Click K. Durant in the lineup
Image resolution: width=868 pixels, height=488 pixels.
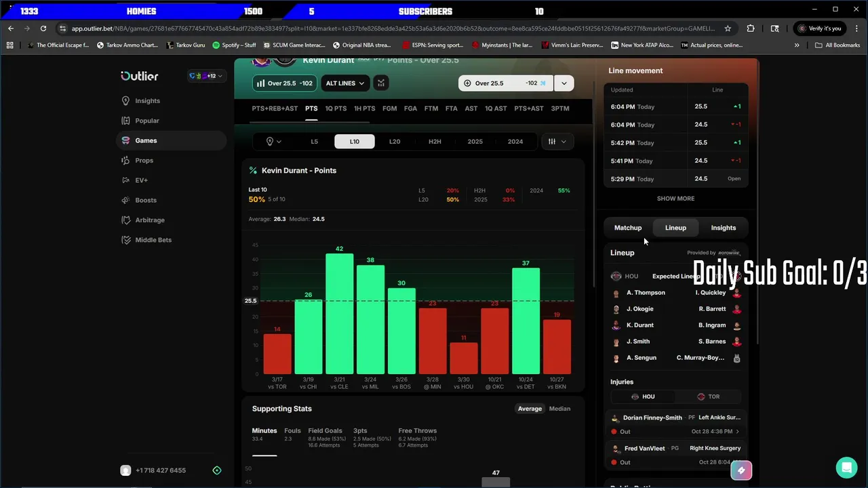[x=640, y=325]
